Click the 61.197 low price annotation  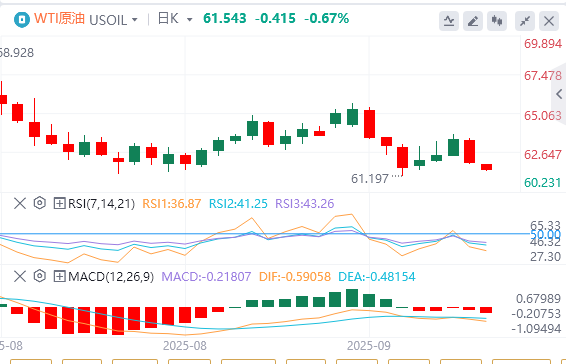370,178
